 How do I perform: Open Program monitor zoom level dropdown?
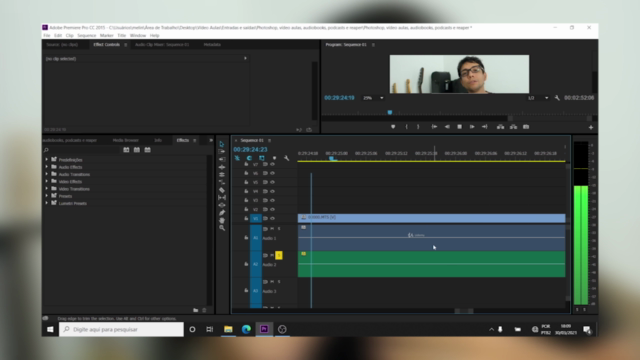(373, 98)
